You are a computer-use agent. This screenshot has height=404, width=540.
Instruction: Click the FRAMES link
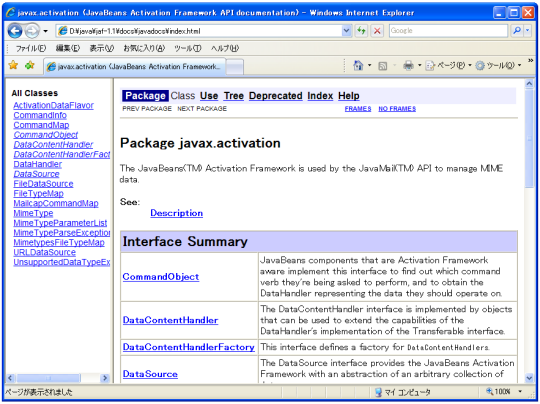(358, 109)
